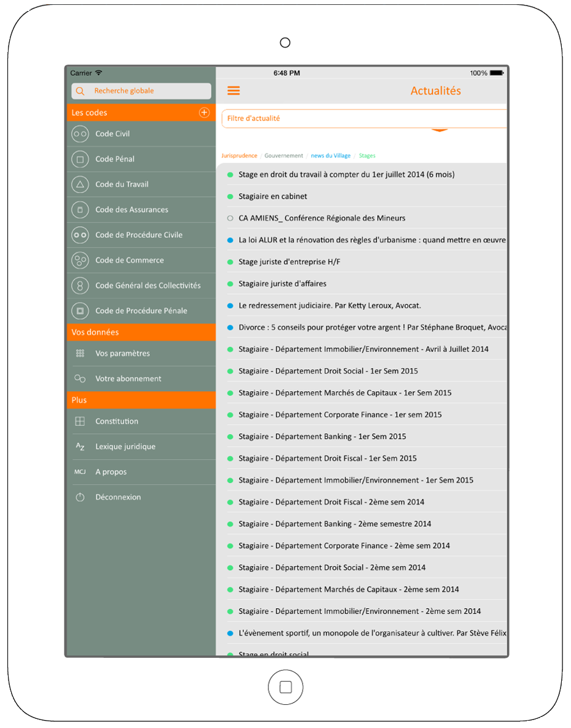Viewport: 571px width, 728px height.
Task: Select the Code de Procédure Pénale icon
Action: point(80,311)
